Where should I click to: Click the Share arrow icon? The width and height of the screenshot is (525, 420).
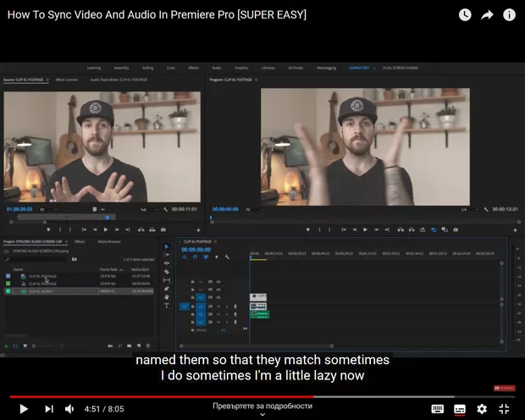pos(487,14)
